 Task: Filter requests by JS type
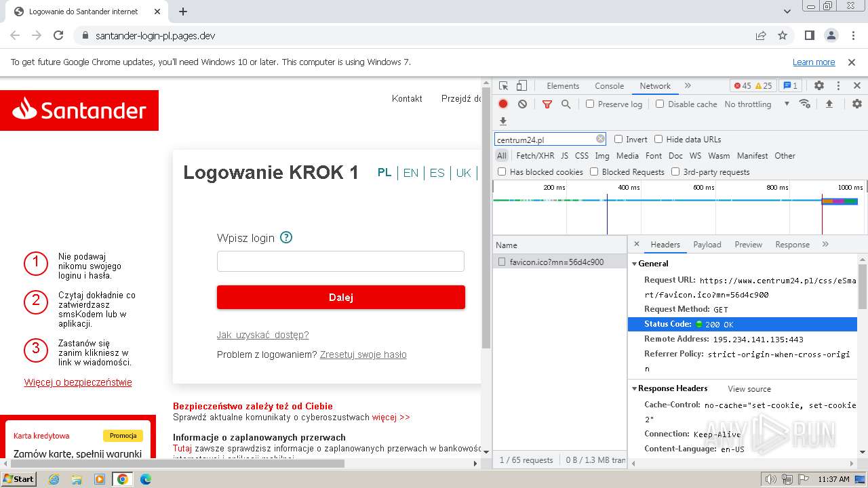tap(564, 156)
